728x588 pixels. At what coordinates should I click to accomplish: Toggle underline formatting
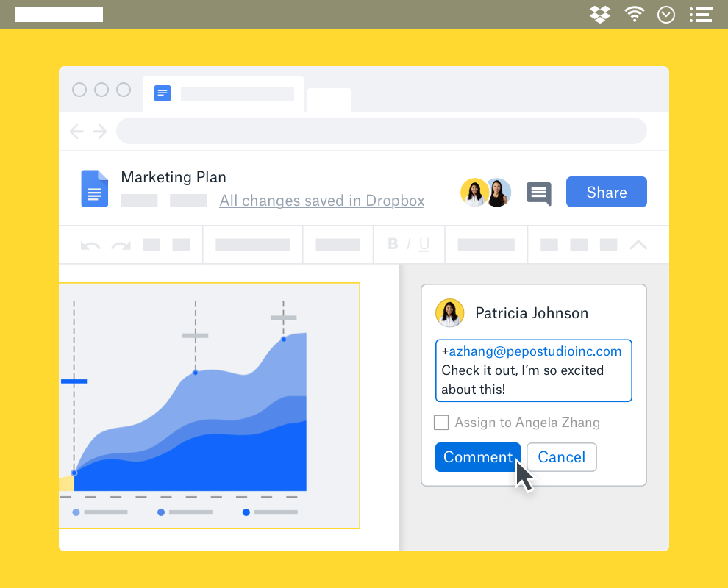click(424, 244)
